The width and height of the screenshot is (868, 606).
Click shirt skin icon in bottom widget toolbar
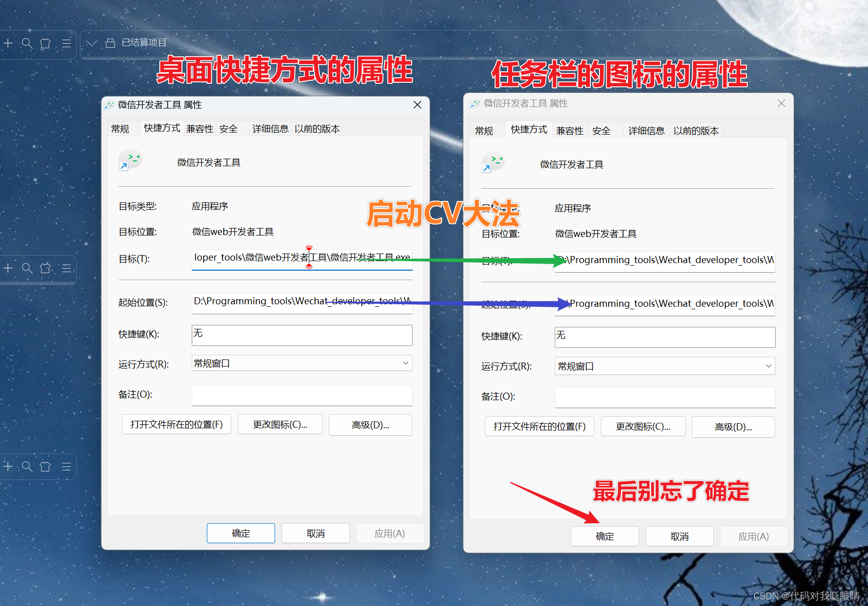coord(45,466)
